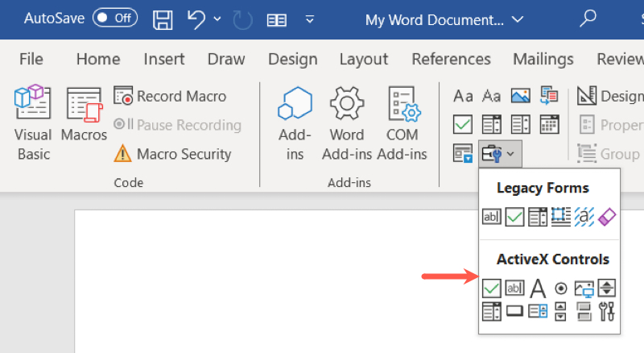Open ActiveX More Controls

[607, 311]
